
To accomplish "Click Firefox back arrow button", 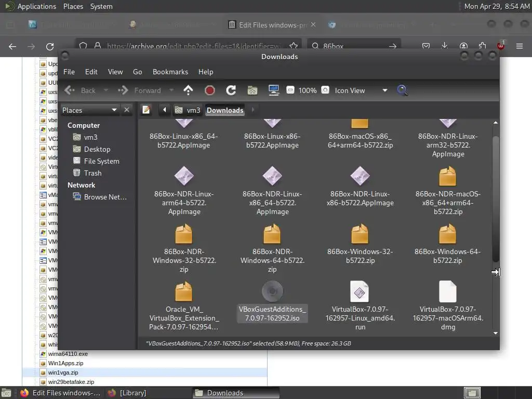I will pyautogui.click(x=12, y=46).
